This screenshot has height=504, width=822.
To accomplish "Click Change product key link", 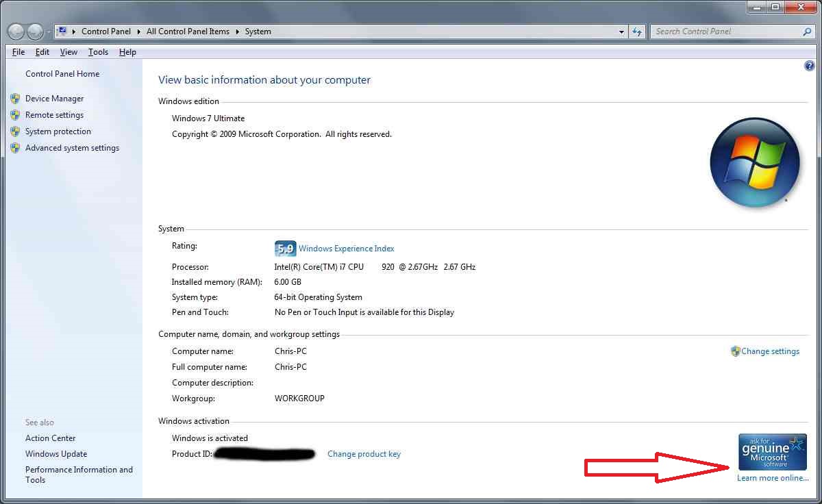I will (x=364, y=454).
